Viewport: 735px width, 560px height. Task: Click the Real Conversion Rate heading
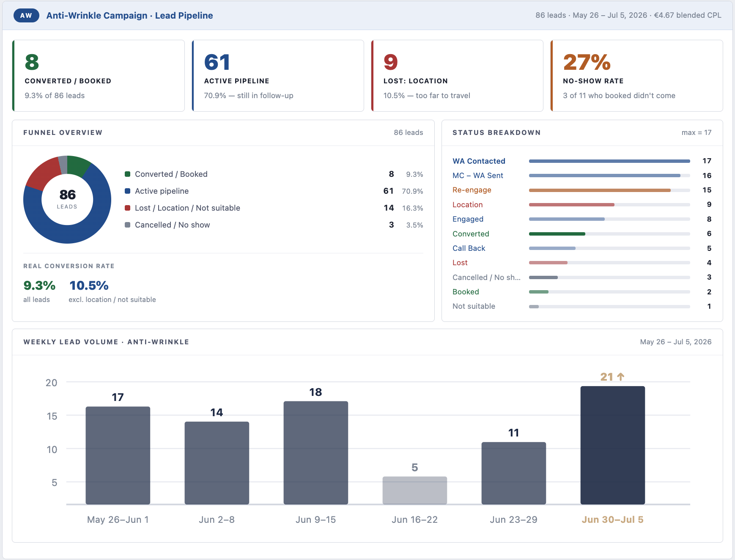tap(69, 266)
